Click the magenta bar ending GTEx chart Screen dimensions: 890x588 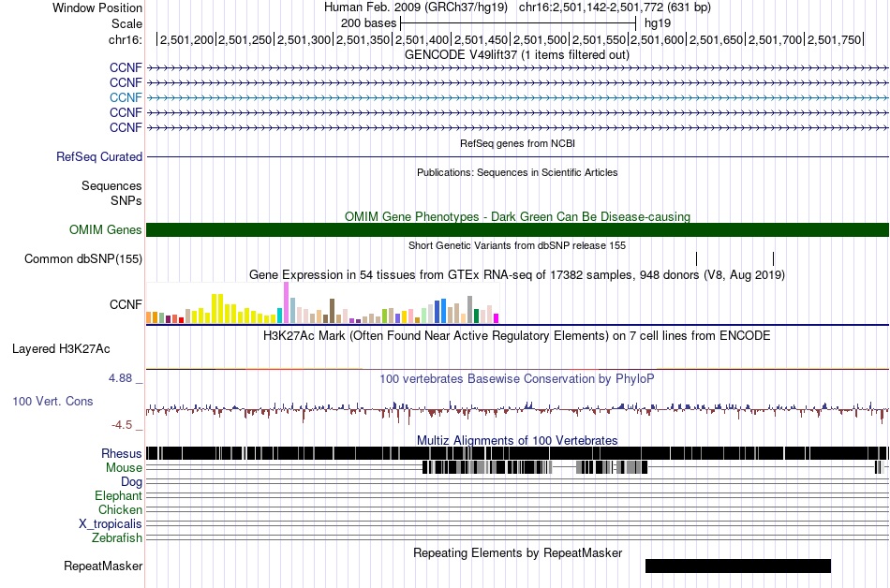point(497,318)
